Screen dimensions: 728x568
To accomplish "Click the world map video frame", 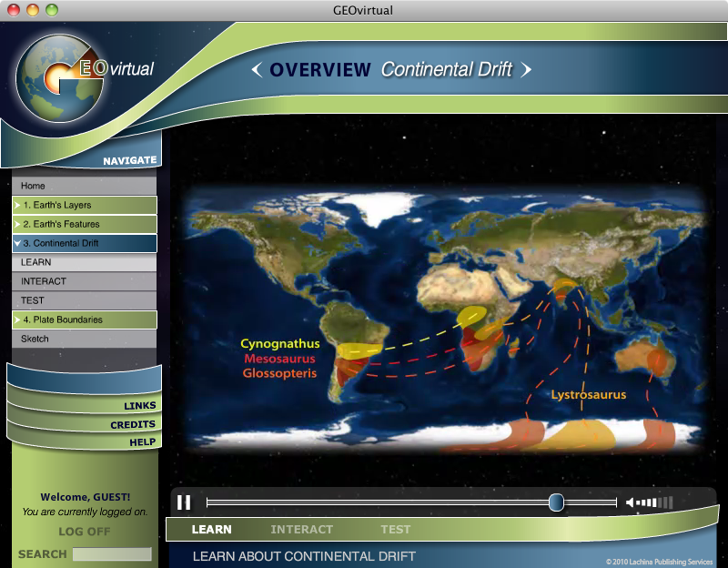I will [444, 320].
